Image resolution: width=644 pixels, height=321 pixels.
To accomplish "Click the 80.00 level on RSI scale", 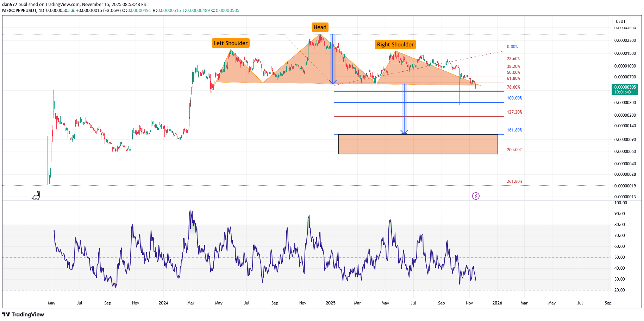I will (x=619, y=225).
